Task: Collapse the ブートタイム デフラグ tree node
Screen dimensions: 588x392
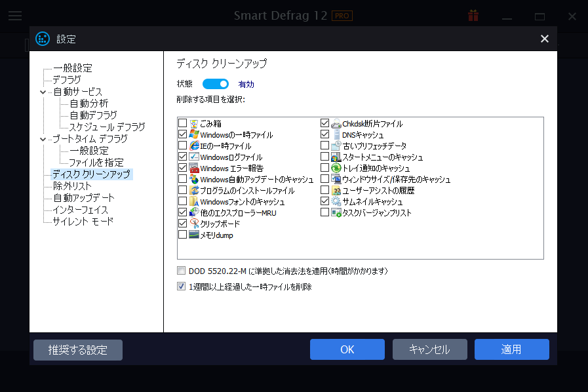Action: [43, 139]
